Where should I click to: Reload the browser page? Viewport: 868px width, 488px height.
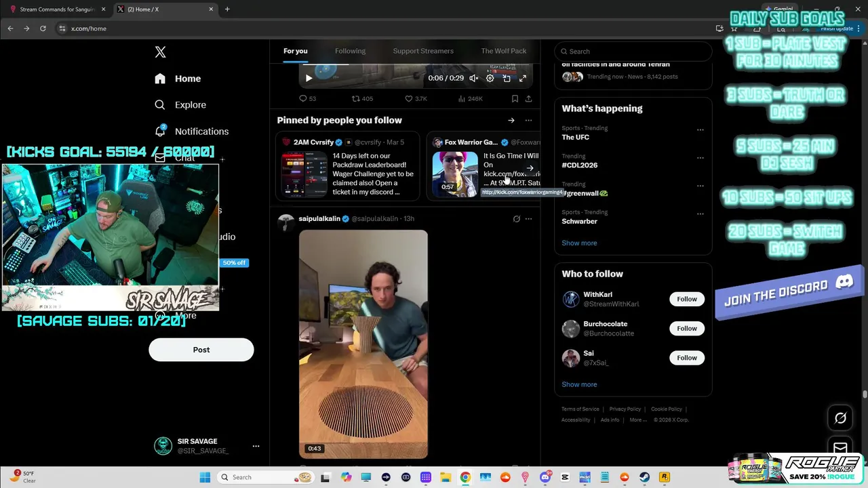coord(43,28)
